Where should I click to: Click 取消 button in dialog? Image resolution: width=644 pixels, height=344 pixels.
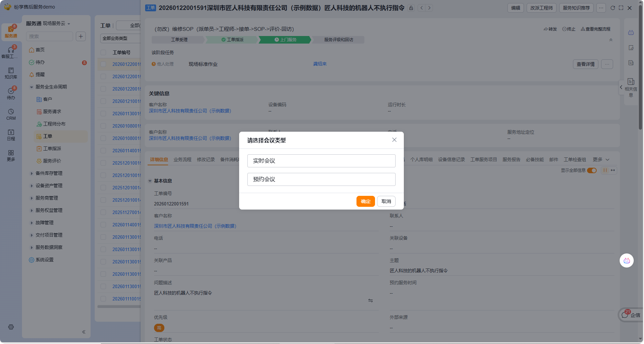tap(386, 201)
